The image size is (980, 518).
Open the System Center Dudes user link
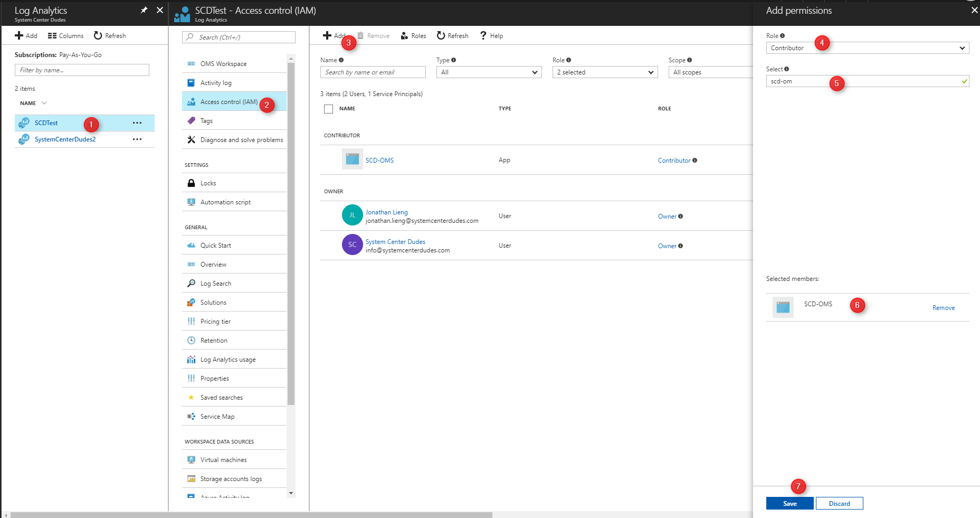click(395, 242)
